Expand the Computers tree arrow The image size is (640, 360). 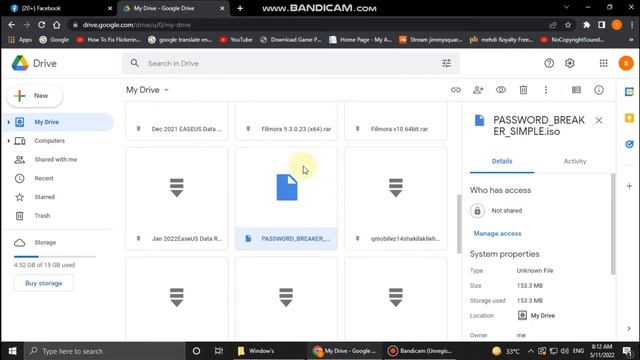[9, 141]
